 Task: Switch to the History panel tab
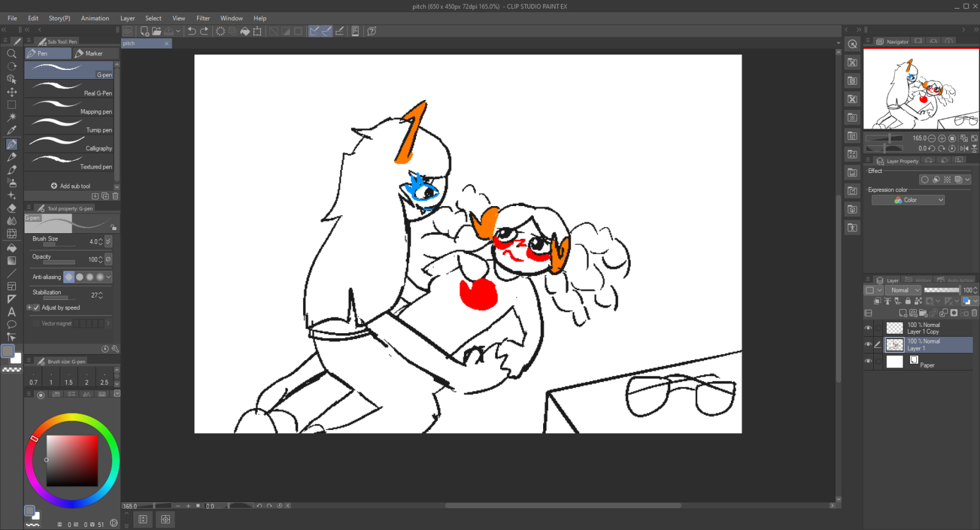coord(918,280)
